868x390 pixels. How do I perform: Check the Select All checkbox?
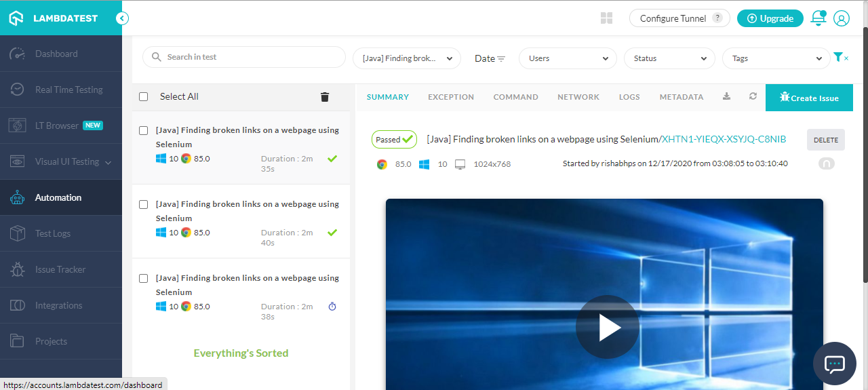point(144,97)
